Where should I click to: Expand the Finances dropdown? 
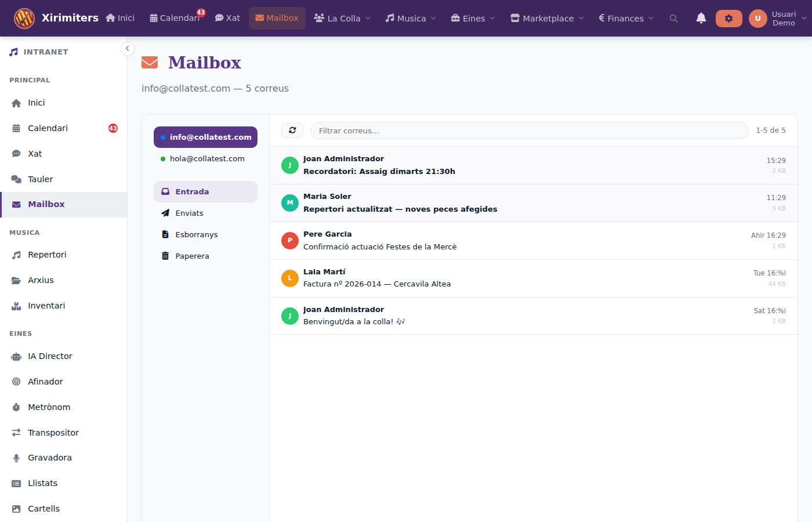[x=625, y=18]
